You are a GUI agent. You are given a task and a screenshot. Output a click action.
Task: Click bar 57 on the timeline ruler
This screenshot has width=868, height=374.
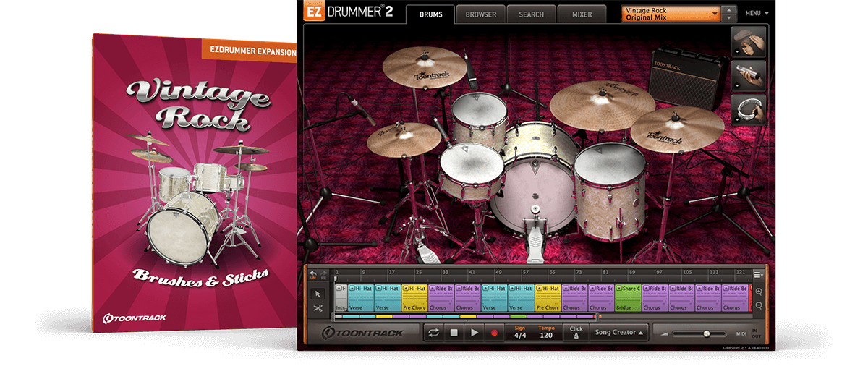[x=526, y=273]
